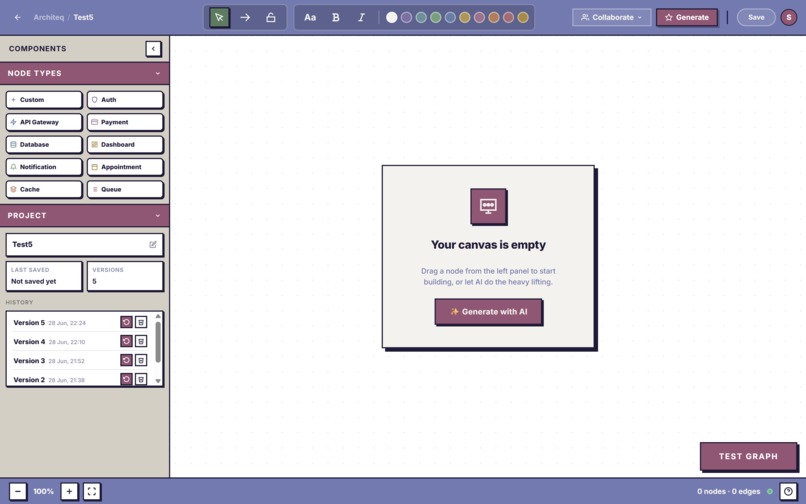Pick the pink color swatch

click(479, 17)
